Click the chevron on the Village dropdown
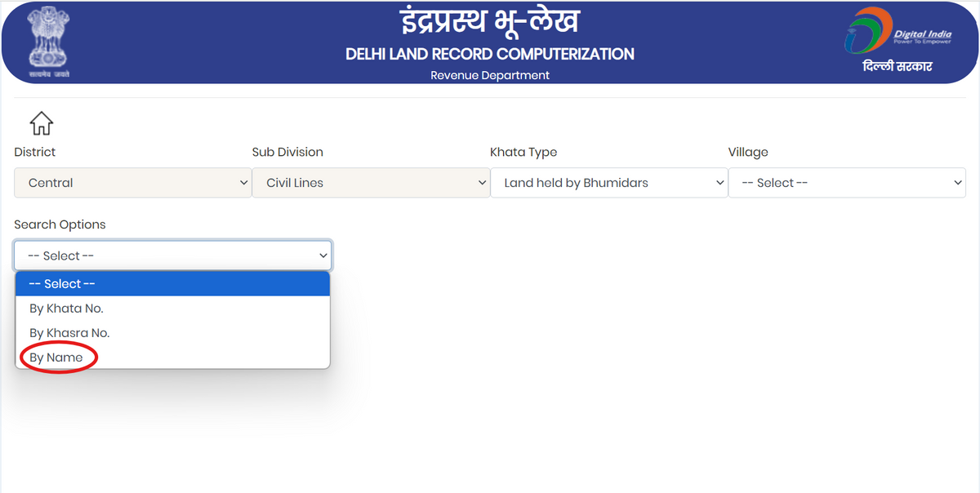The height and width of the screenshot is (493, 980). pyautogui.click(x=959, y=183)
